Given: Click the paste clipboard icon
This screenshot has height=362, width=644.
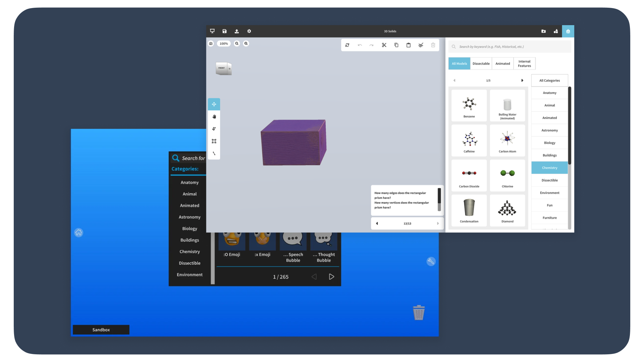Looking at the screenshot, I should pyautogui.click(x=408, y=45).
